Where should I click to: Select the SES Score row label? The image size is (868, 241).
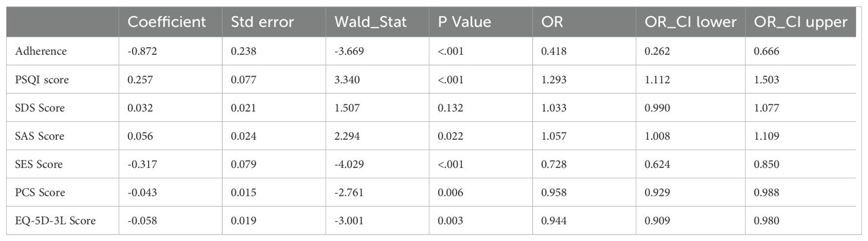click(x=40, y=164)
